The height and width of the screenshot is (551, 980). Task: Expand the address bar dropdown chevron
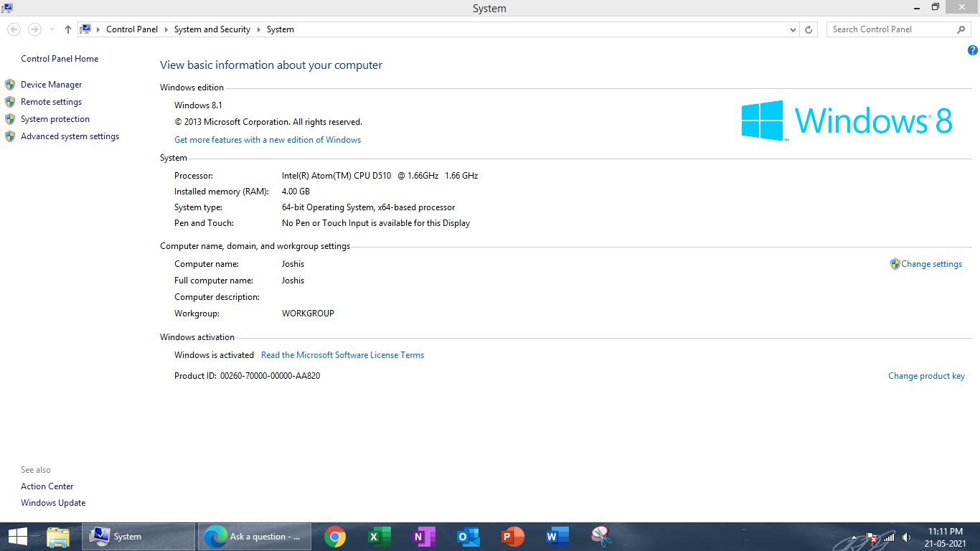coord(793,29)
